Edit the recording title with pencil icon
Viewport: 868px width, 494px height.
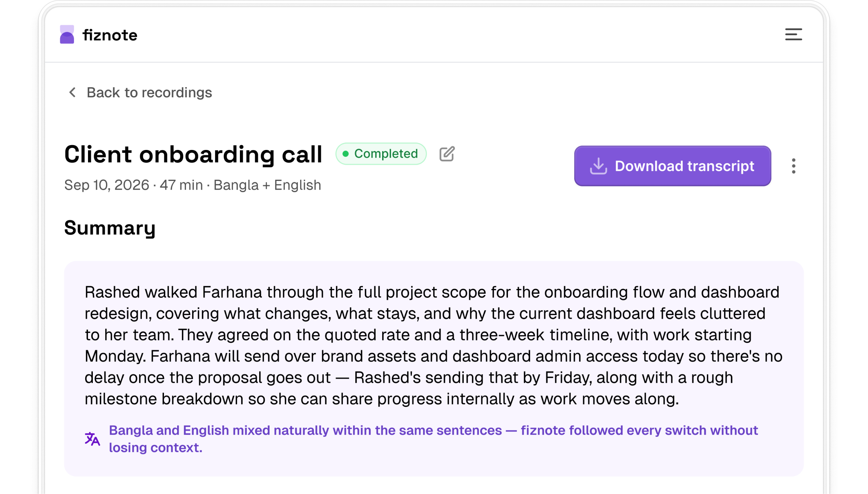click(447, 154)
